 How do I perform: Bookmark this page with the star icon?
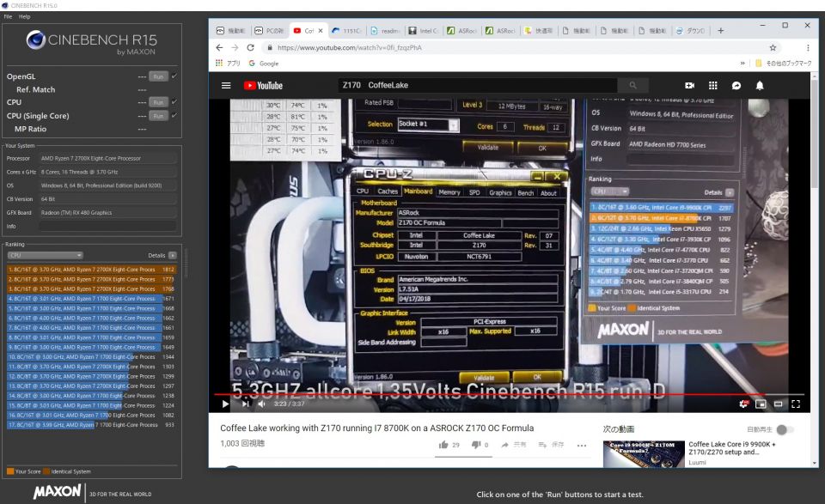pos(773,48)
